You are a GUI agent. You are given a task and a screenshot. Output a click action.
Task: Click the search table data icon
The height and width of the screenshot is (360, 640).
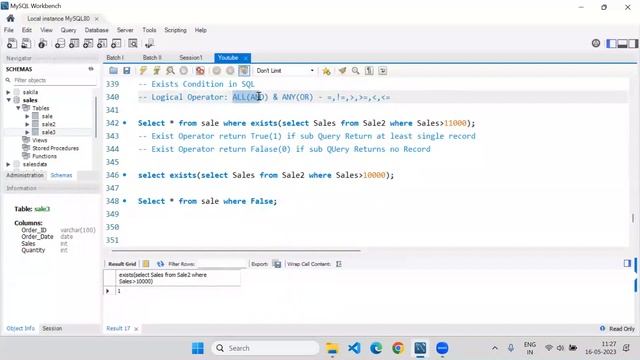click(133, 43)
